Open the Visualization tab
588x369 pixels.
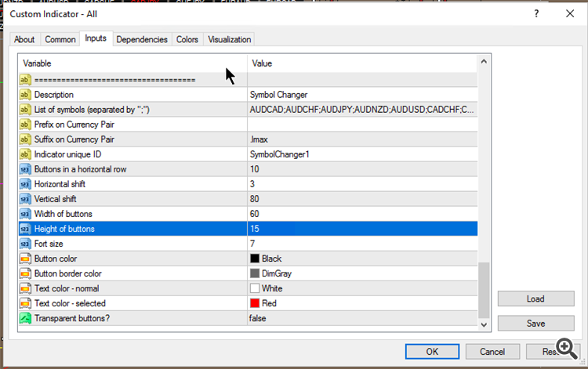click(230, 39)
